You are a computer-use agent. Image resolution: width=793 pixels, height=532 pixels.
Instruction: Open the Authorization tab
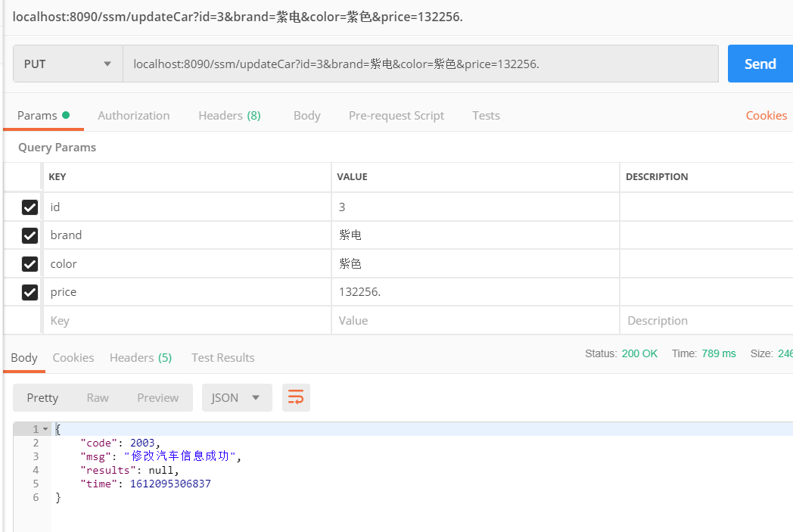pyautogui.click(x=133, y=116)
